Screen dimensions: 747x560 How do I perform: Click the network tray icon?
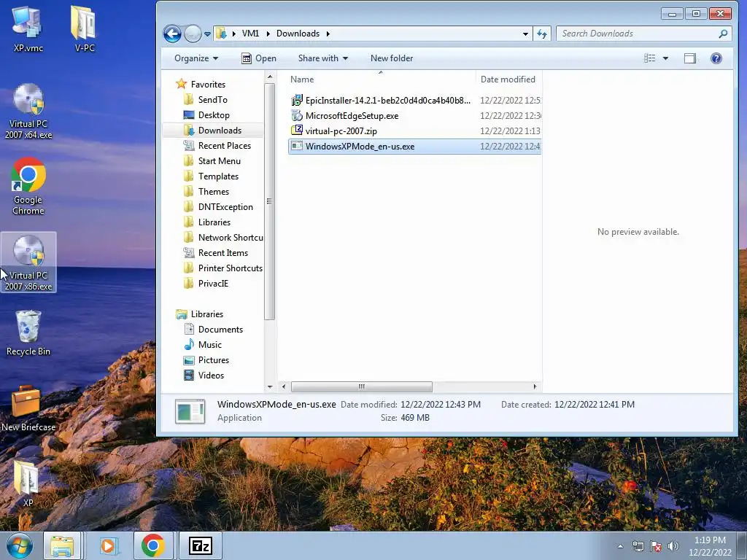click(638, 546)
